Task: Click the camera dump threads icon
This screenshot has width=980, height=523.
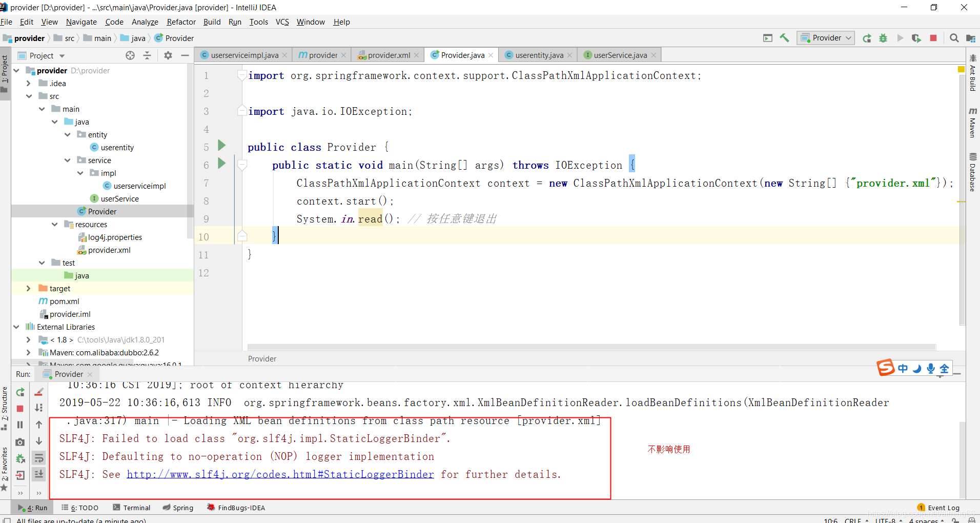Action: click(20, 442)
